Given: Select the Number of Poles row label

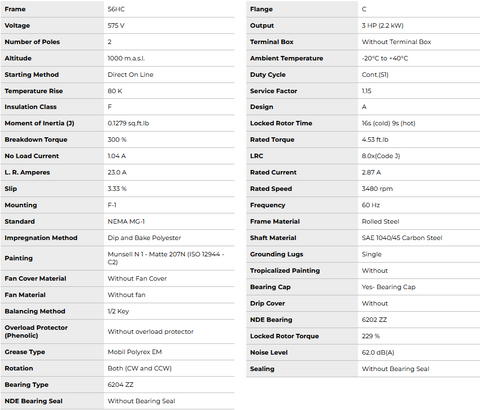Looking at the screenshot, I should coord(32,42).
